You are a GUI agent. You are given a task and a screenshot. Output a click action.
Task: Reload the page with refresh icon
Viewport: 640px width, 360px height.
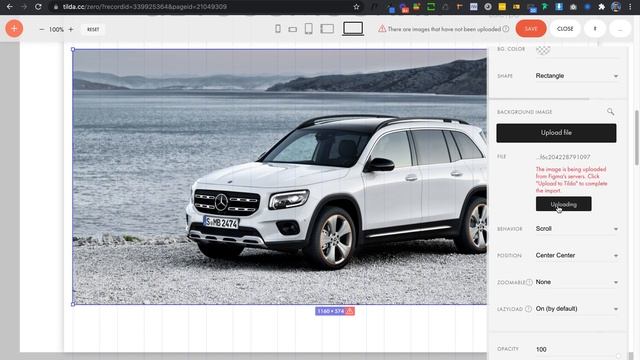(38, 7)
